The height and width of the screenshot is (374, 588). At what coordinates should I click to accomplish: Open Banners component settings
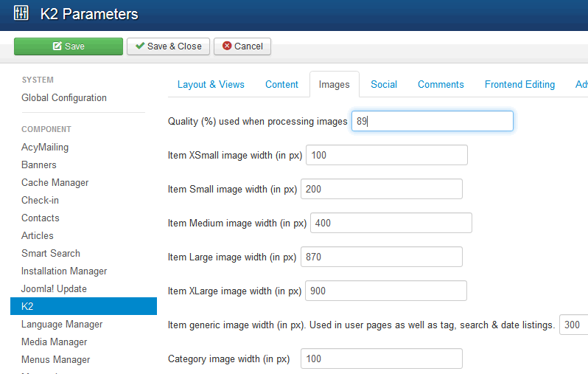[x=39, y=165]
